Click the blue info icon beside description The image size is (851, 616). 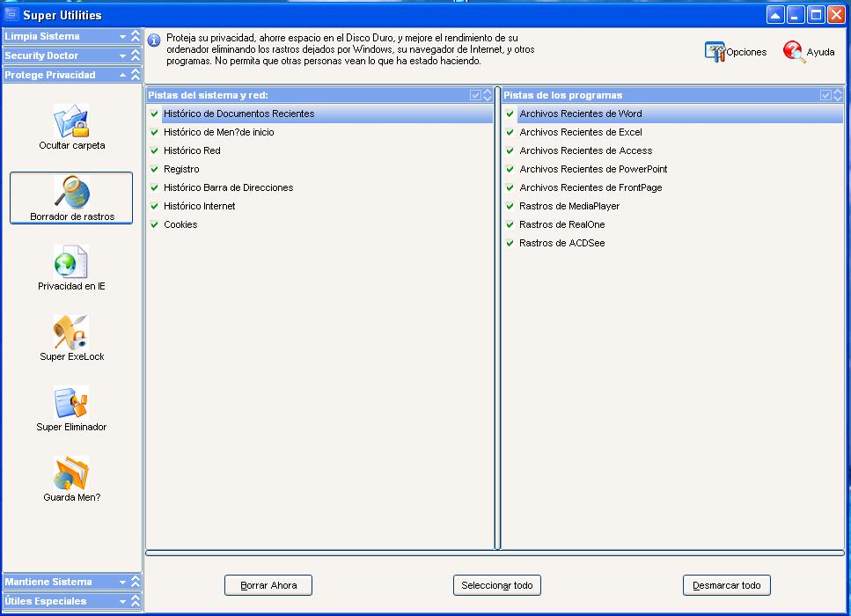tap(154, 40)
